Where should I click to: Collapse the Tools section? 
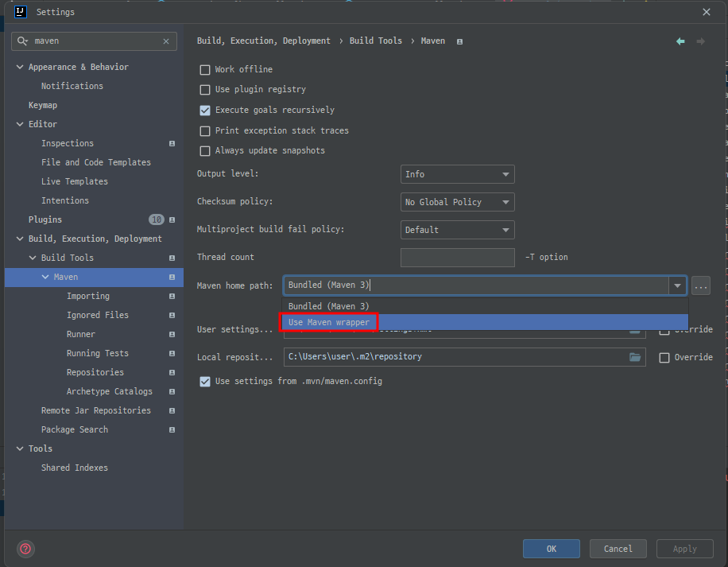click(20, 449)
